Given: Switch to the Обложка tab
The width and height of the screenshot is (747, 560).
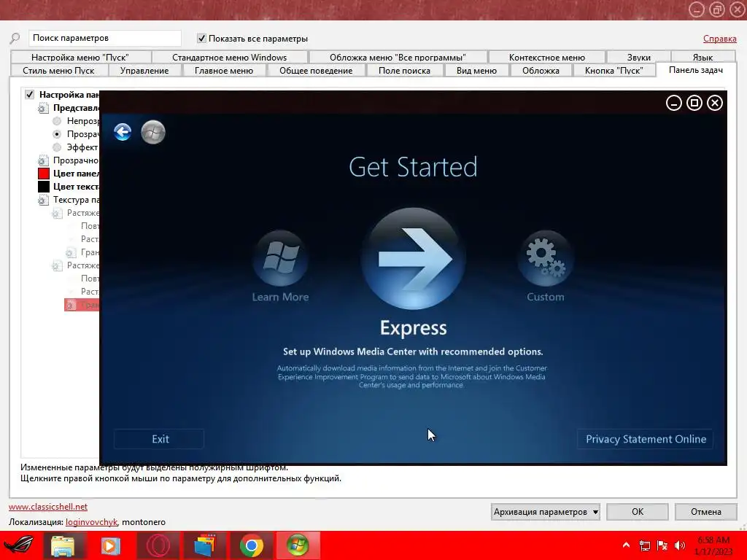Looking at the screenshot, I should 541,71.
